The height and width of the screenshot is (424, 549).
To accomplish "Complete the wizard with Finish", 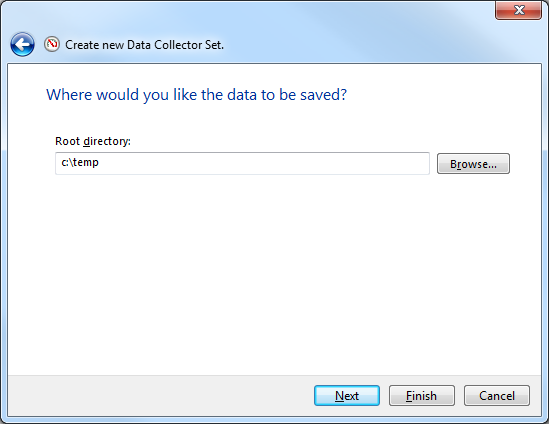I will [422, 396].
